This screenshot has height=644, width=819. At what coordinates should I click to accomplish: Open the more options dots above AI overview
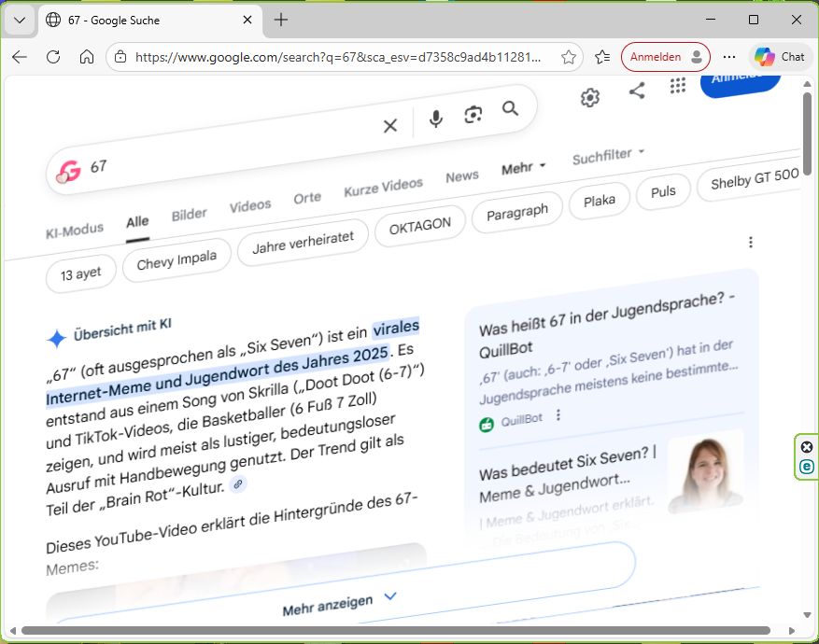click(751, 242)
